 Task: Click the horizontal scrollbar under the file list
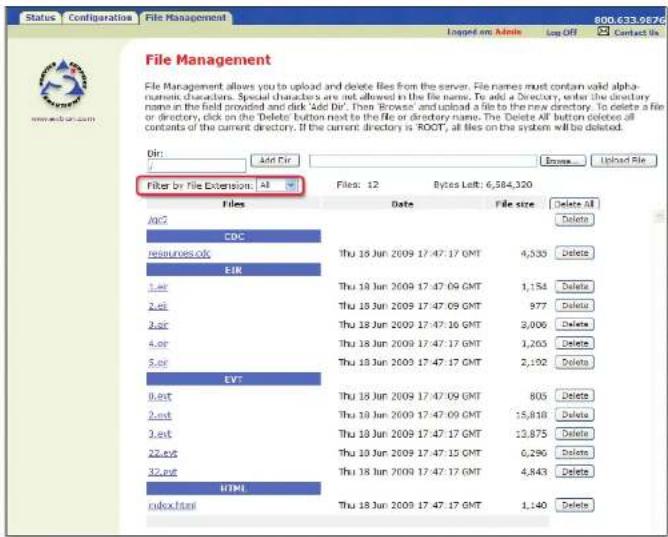(x=348, y=521)
